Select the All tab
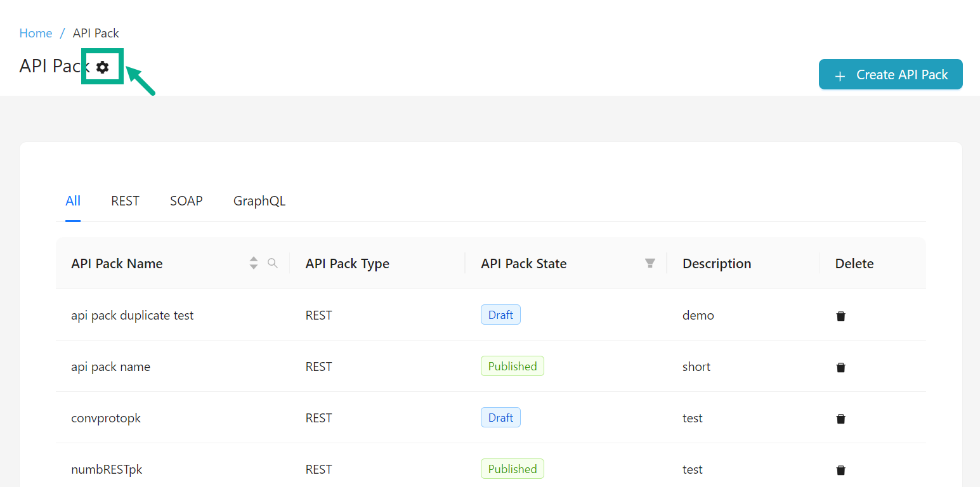Image resolution: width=980 pixels, height=487 pixels. 73,201
